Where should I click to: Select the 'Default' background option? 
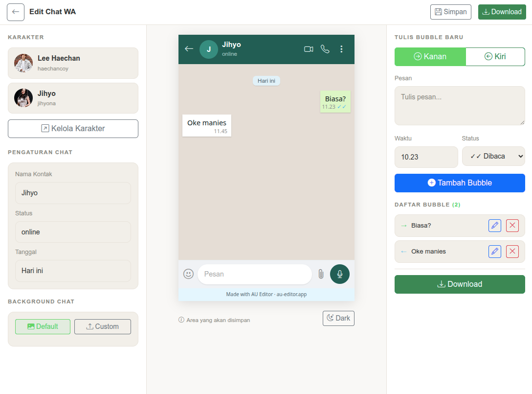pyautogui.click(x=43, y=326)
